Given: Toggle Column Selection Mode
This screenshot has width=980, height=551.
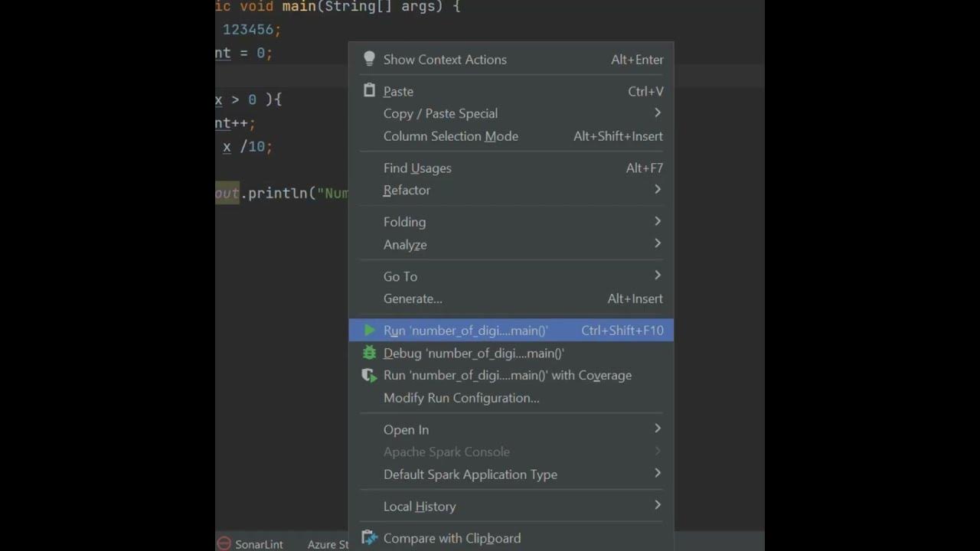Looking at the screenshot, I should click(450, 136).
